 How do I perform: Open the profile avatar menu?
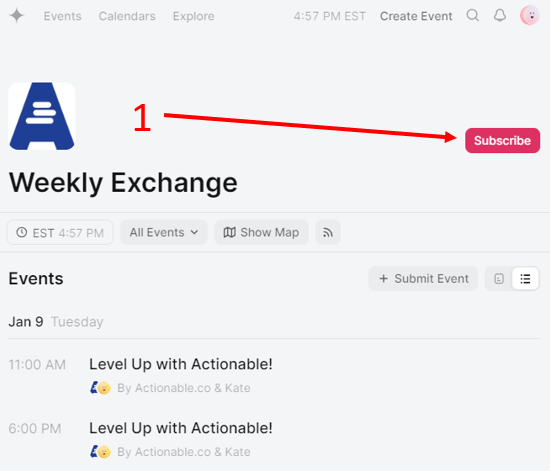pyautogui.click(x=530, y=15)
